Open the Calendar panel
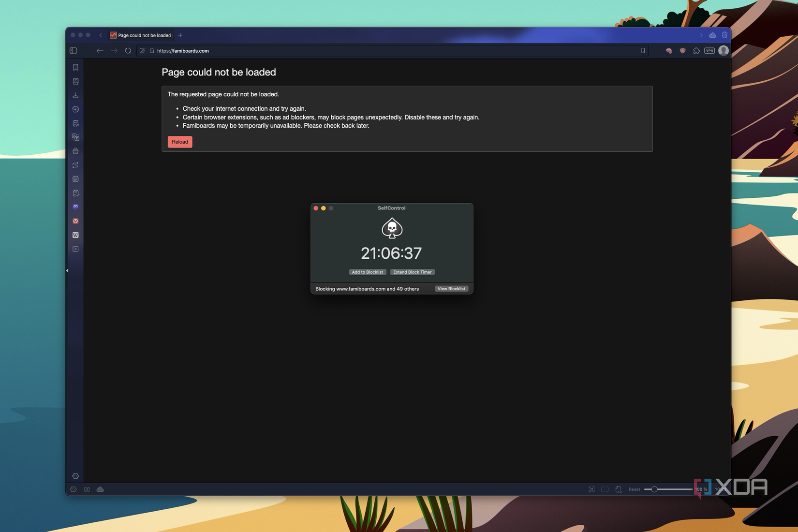Image resolution: width=798 pixels, height=532 pixels. (75, 178)
